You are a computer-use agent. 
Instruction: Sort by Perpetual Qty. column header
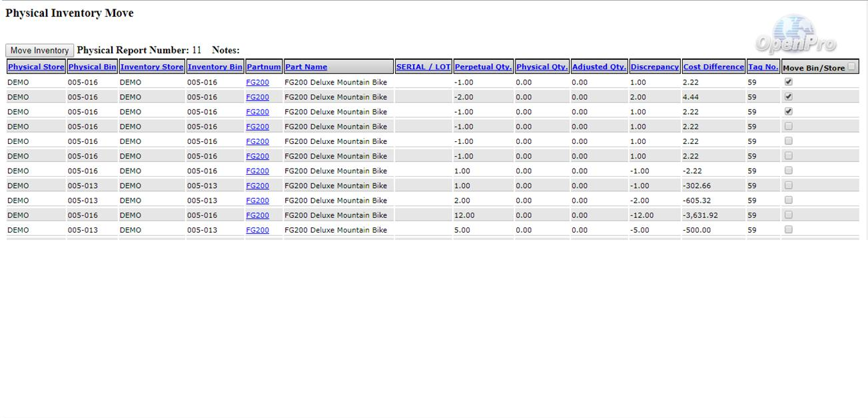(483, 67)
